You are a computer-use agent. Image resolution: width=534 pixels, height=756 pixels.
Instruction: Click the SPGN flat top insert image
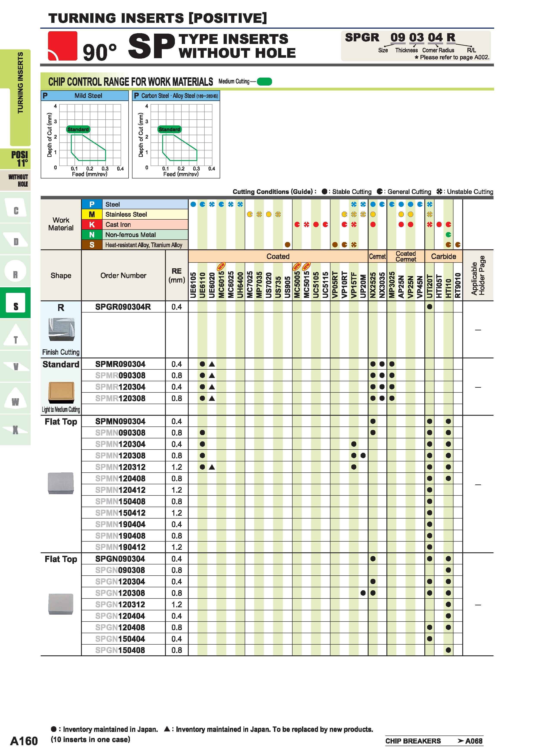pos(61,604)
